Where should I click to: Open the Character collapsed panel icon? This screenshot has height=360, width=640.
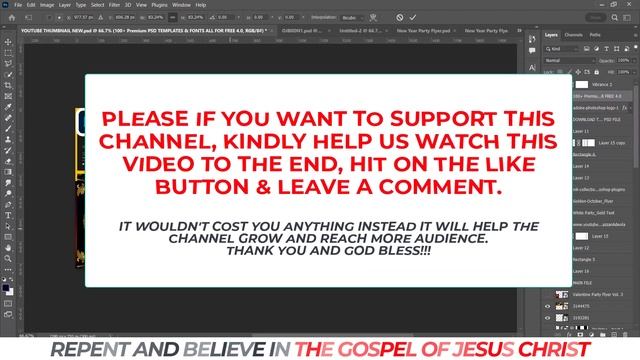point(532,68)
